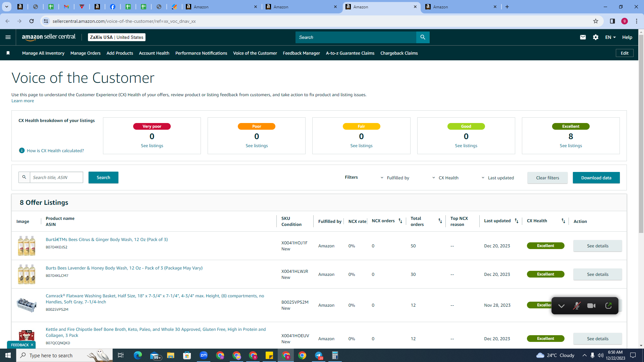The height and width of the screenshot is (362, 644).
Task: Sort listings by Total orders
Action: (440, 221)
